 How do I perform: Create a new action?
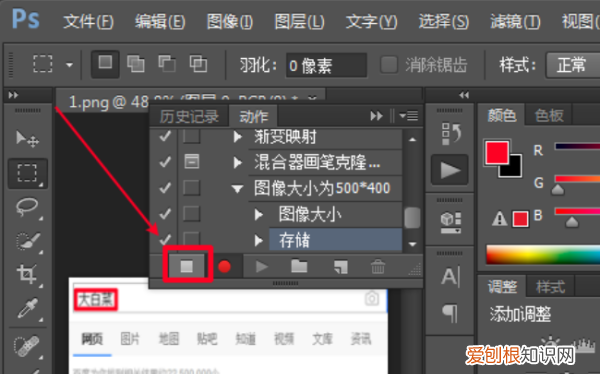point(340,267)
